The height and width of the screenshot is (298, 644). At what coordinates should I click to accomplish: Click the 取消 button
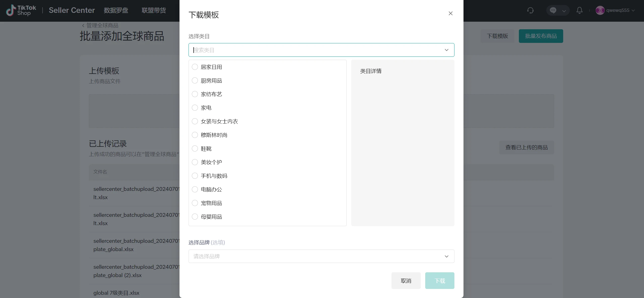pyautogui.click(x=406, y=281)
